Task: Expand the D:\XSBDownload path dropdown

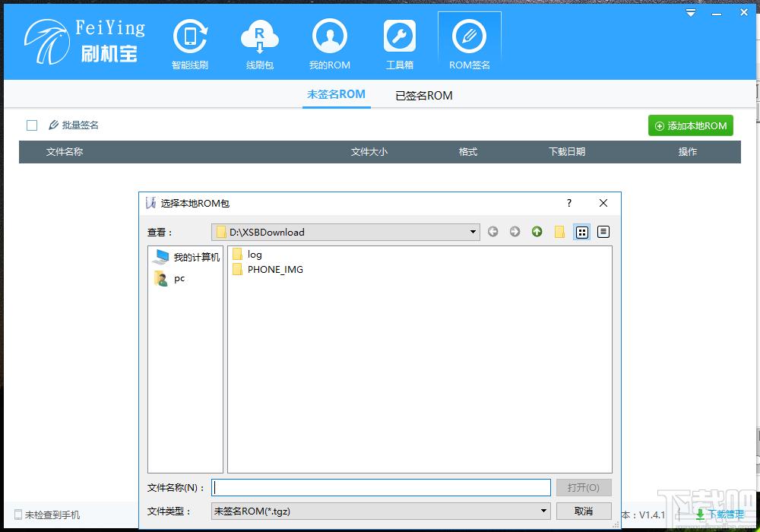Action: pyautogui.click(x=473, y=232)
